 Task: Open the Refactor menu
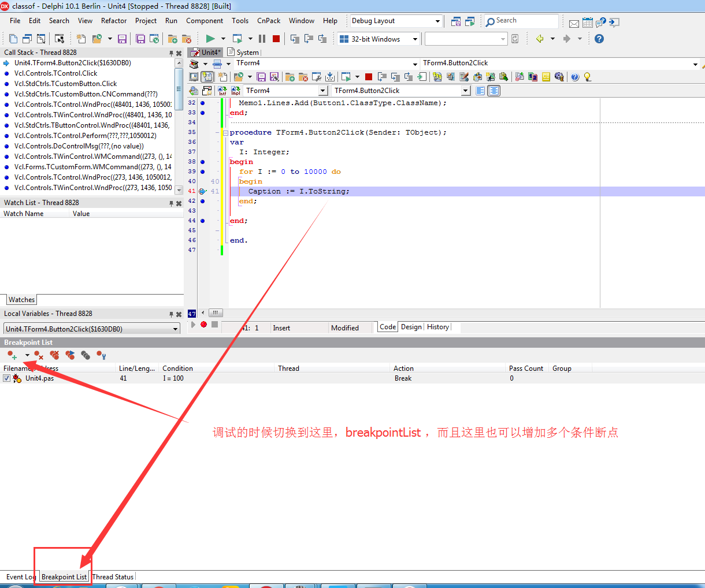114,21
